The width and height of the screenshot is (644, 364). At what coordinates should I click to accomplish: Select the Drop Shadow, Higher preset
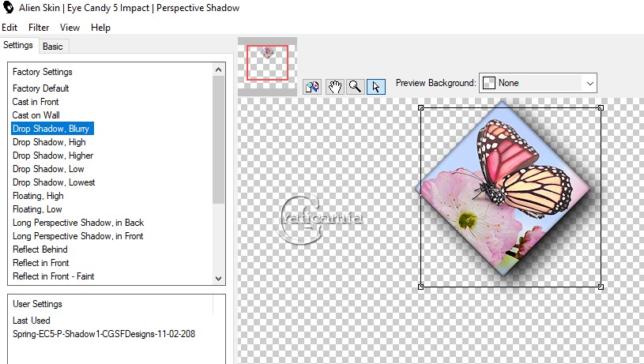[x=53, y=156]
